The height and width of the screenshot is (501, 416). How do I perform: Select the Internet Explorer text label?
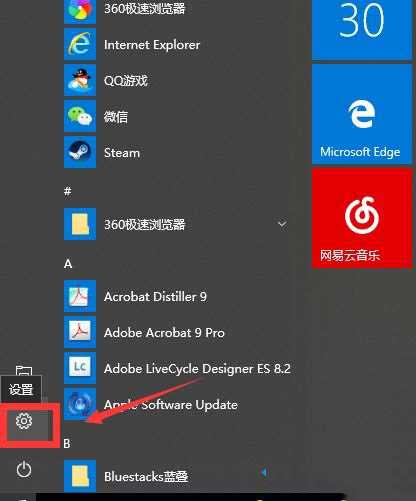pyautogui.click(x=152, y=45)
